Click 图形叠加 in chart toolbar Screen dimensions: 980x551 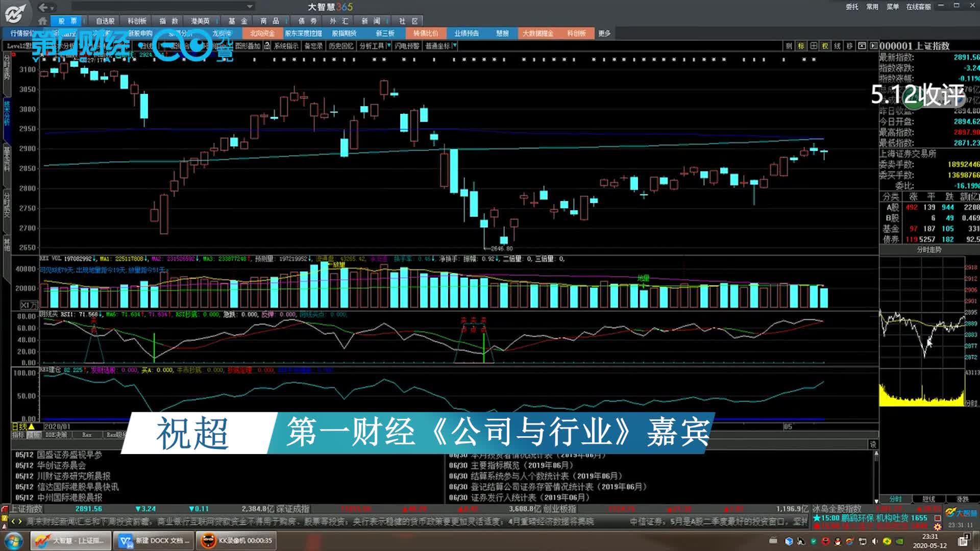248,46
